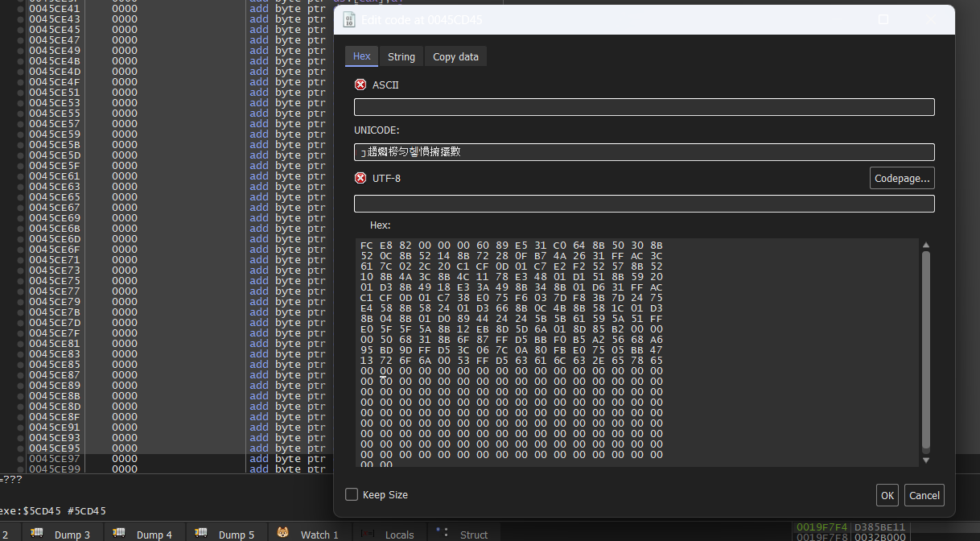Screen dimensions: 980x541
Task: Click add instruction at row 0045CE8D
Action: tap(287, 406)
